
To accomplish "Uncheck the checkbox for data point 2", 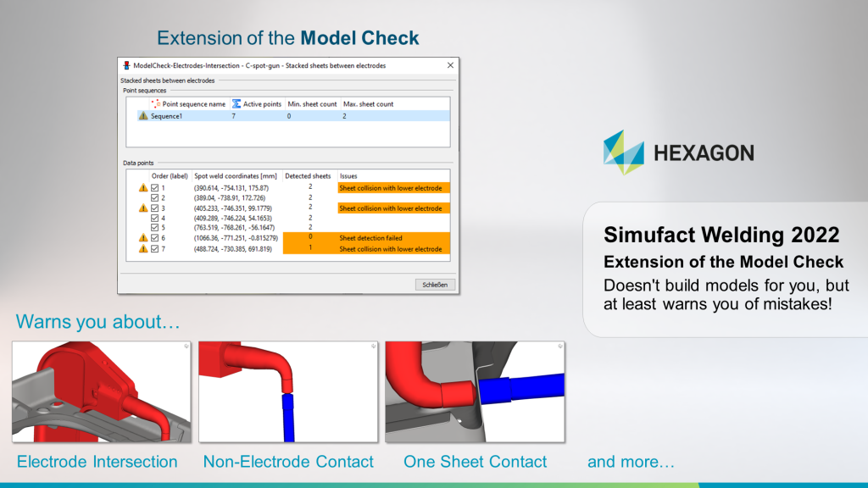I will 154,197.
